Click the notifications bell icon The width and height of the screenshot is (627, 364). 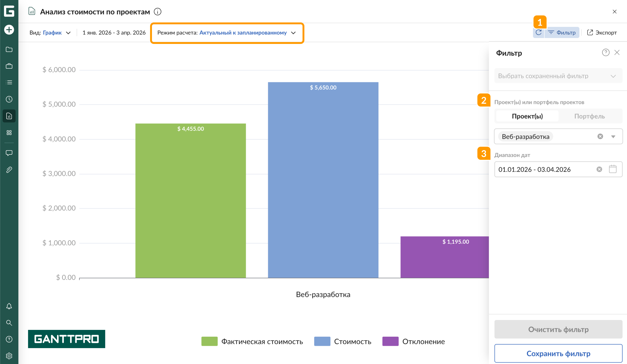[x=9, y=306]
